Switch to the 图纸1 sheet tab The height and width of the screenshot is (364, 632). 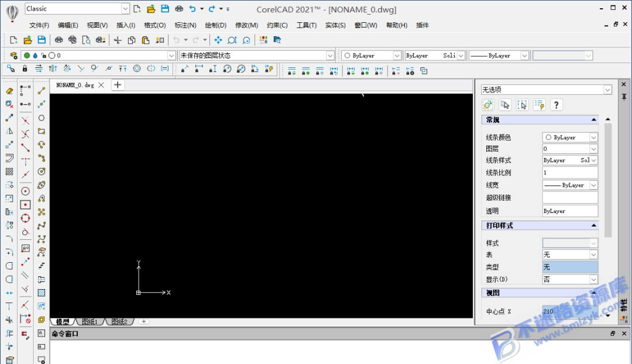pyautogui.click(x=90, y=322)
